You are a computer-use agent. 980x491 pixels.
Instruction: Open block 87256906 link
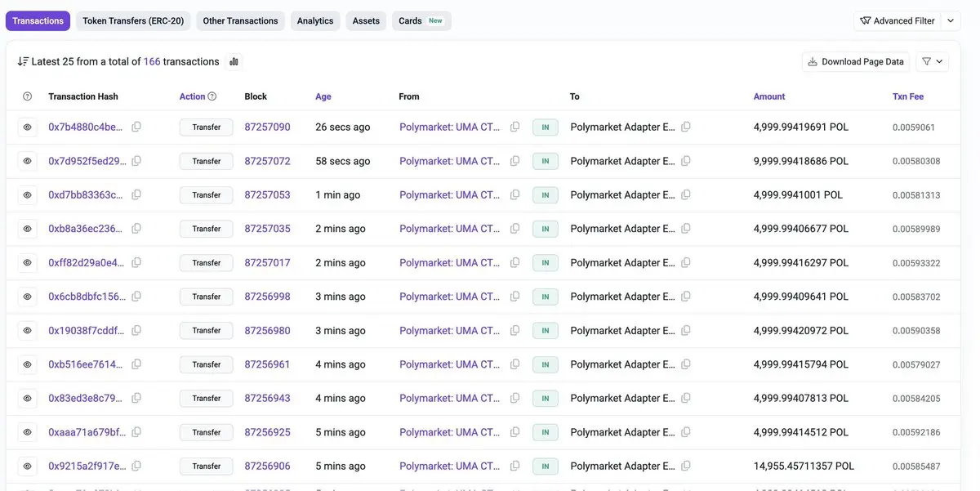point(267,466)
